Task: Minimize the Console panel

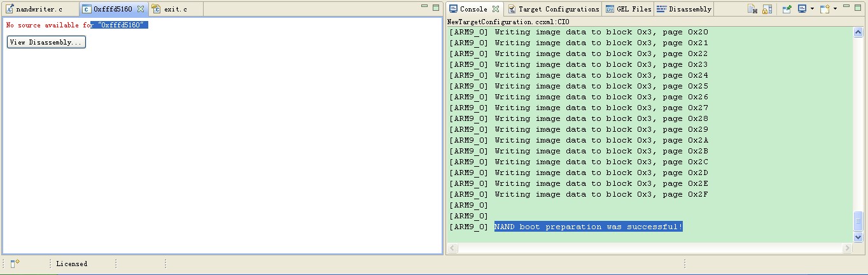Action: [x=847, y=6]
